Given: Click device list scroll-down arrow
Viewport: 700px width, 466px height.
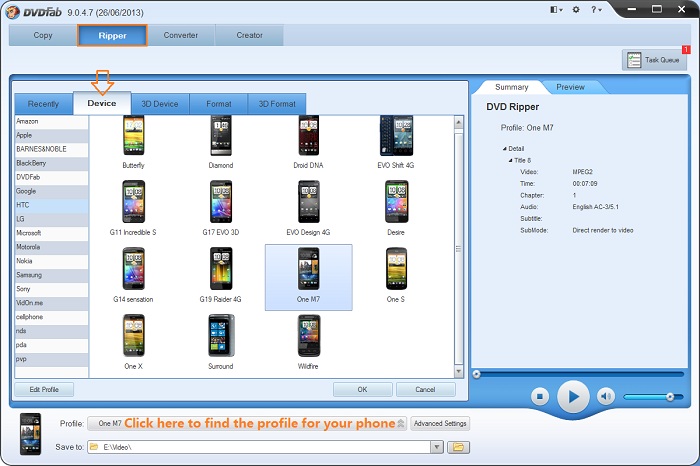Looking at the screenshot, I should pos(458,371).
